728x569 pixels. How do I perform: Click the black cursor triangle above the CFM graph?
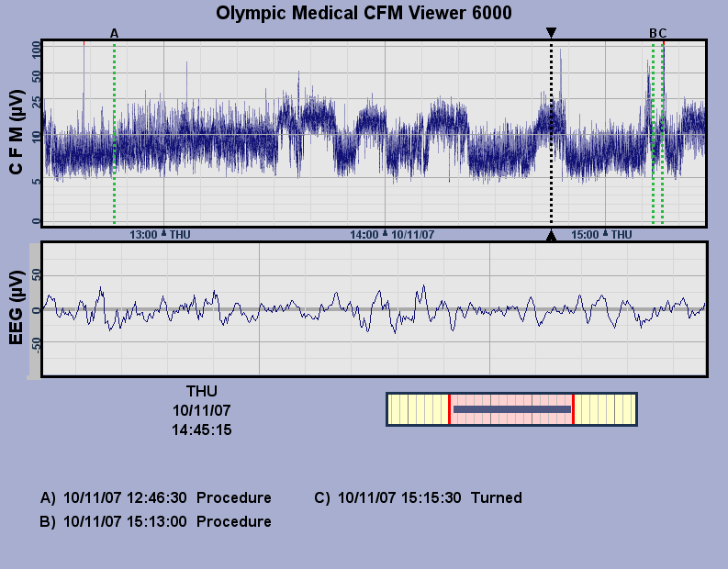(x=551, y=32)
